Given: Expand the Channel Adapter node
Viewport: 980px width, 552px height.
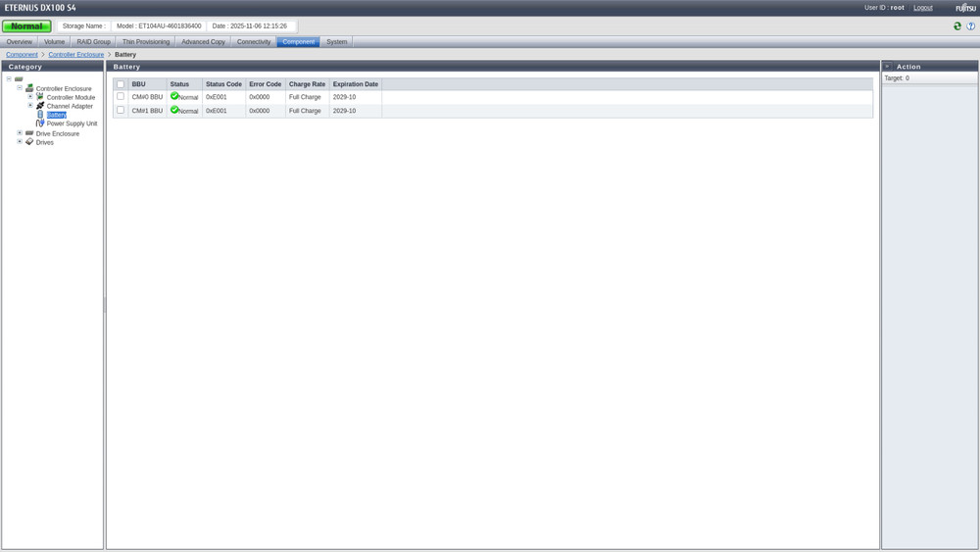Looking at the screenshot, I should (x=30, y=105).
